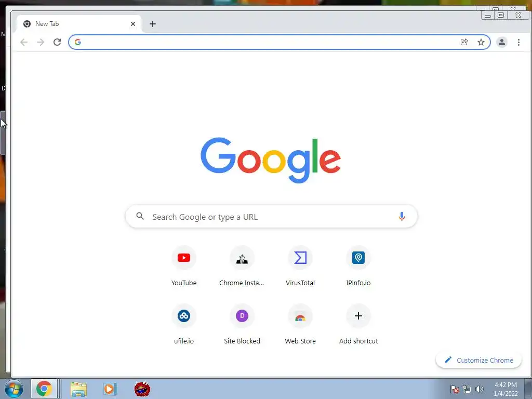Open Windows Explorer from the taskbar

click(78, 389)
